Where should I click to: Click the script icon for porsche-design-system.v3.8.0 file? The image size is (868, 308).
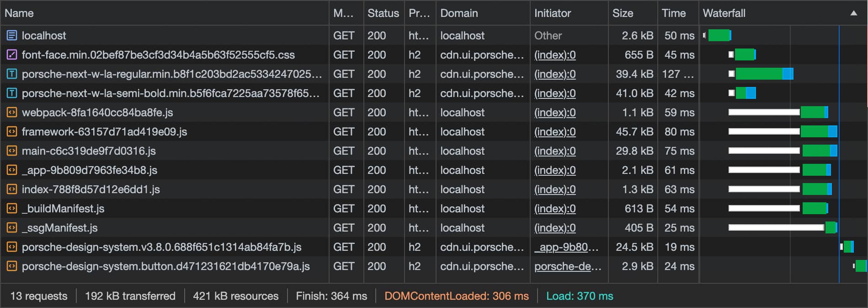click(11, 247)
